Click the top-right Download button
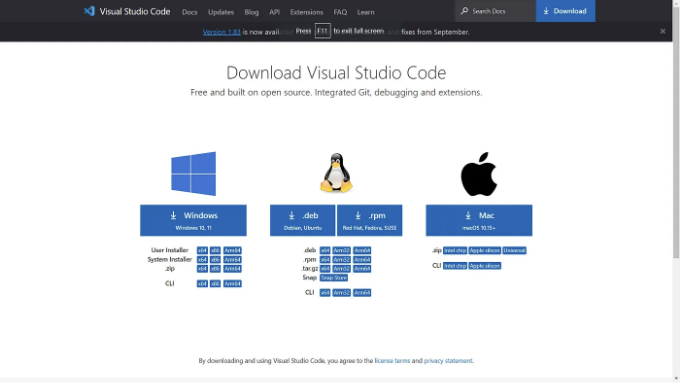 566,11
